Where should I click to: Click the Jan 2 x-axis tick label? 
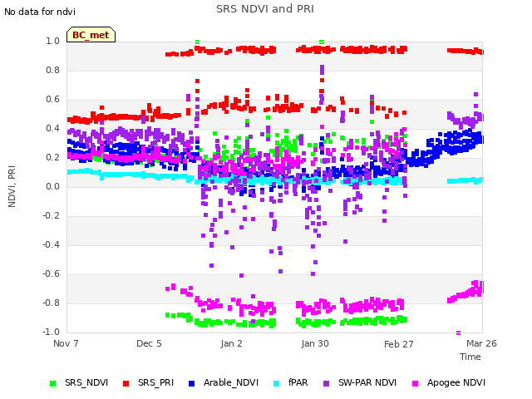point(231,343)
